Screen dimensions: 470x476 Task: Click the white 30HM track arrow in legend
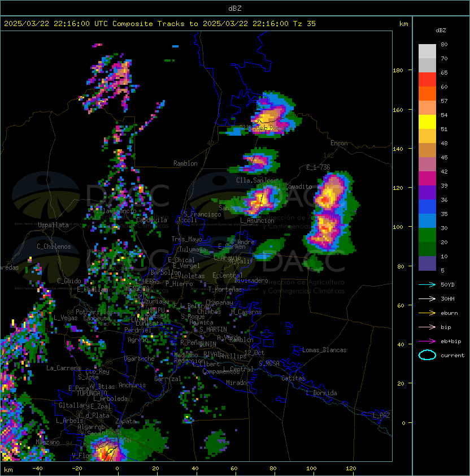pos(427,299)
